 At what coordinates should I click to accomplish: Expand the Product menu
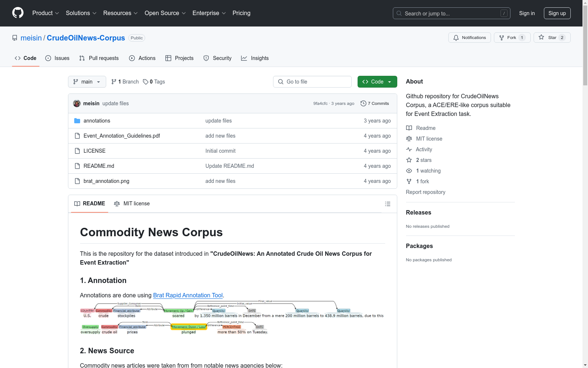tap(46, 13)
